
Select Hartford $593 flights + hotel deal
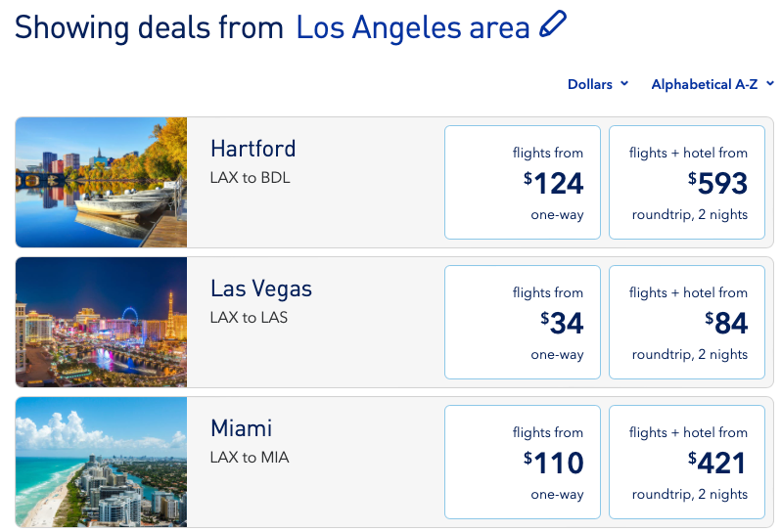point(687,182)
